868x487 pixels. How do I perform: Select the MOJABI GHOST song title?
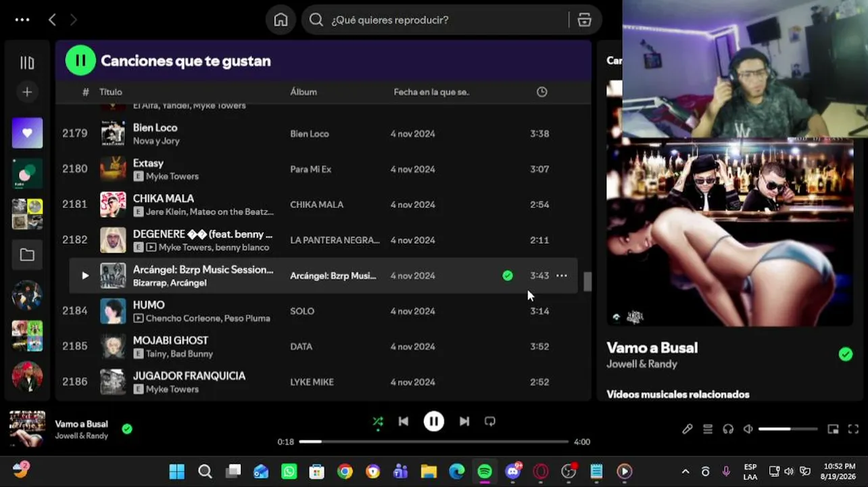coord(170,340)
